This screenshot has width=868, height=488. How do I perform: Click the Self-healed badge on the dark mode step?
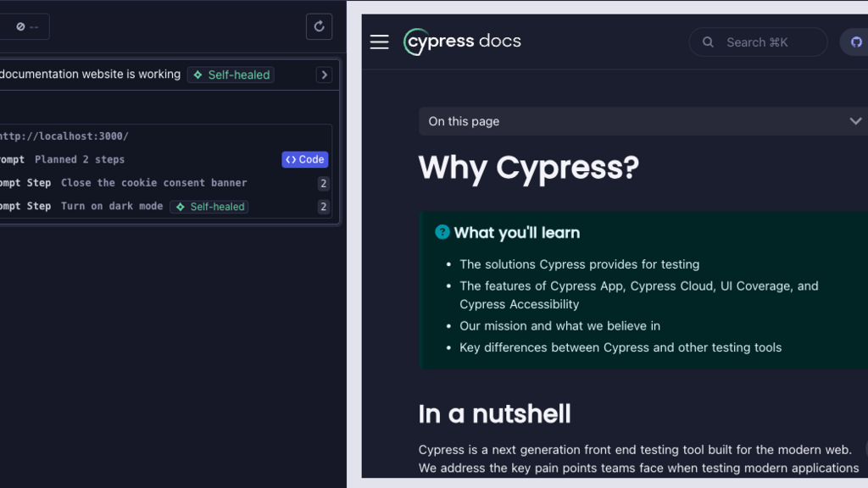tap(209, 207)
